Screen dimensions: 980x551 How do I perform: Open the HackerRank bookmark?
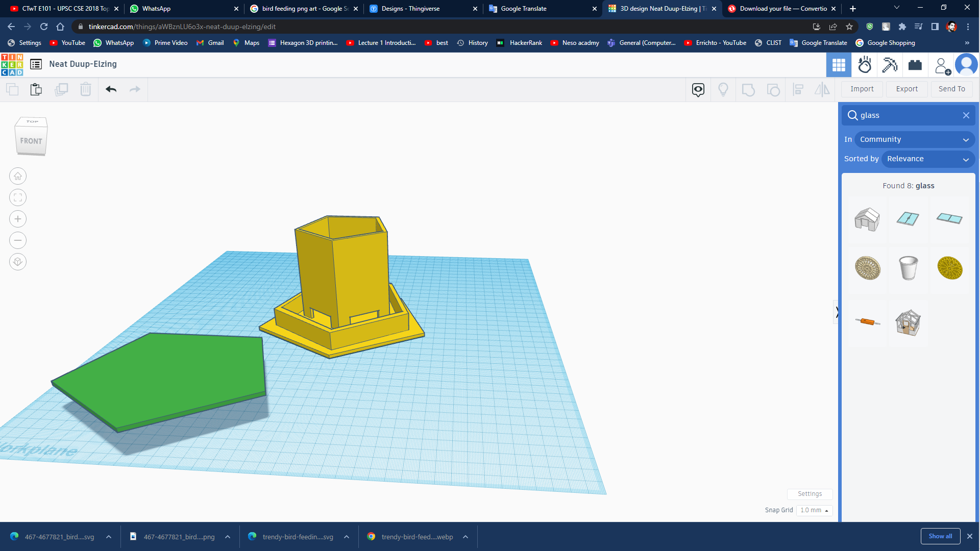click(519, 43)
